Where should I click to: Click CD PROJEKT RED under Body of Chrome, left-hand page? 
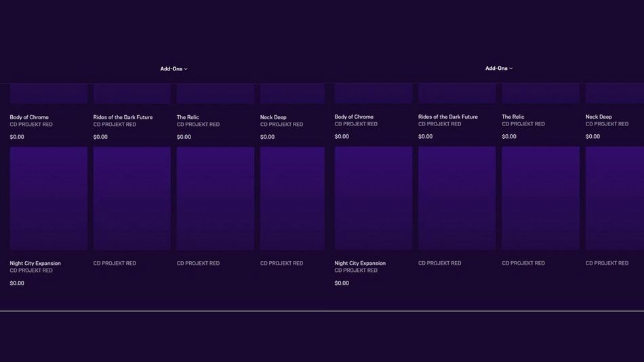(x=31, y=125)
